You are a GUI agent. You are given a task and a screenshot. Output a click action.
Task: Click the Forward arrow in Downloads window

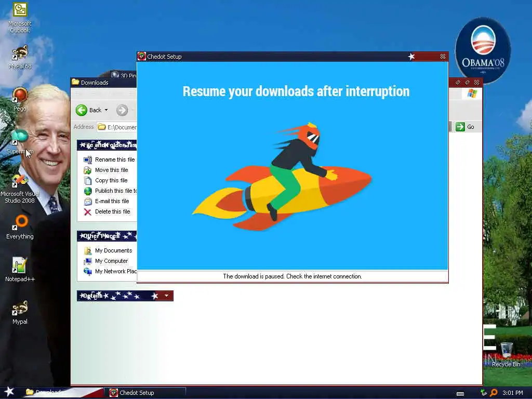(122, 110)
